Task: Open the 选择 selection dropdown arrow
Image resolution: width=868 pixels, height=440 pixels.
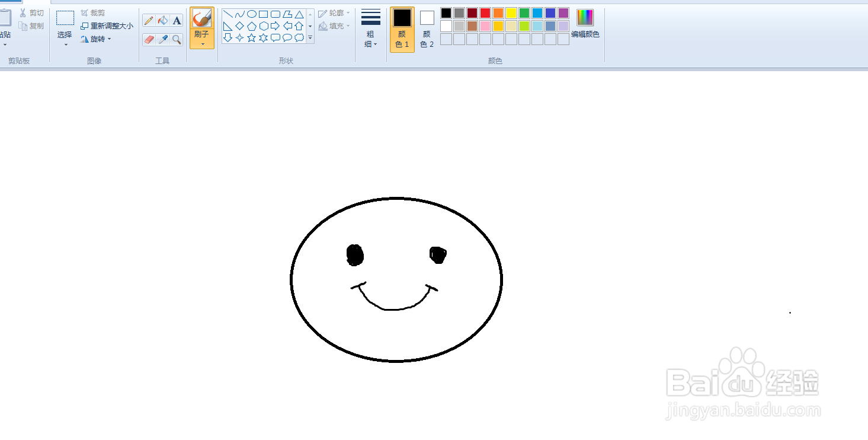Action: point(65,45)
